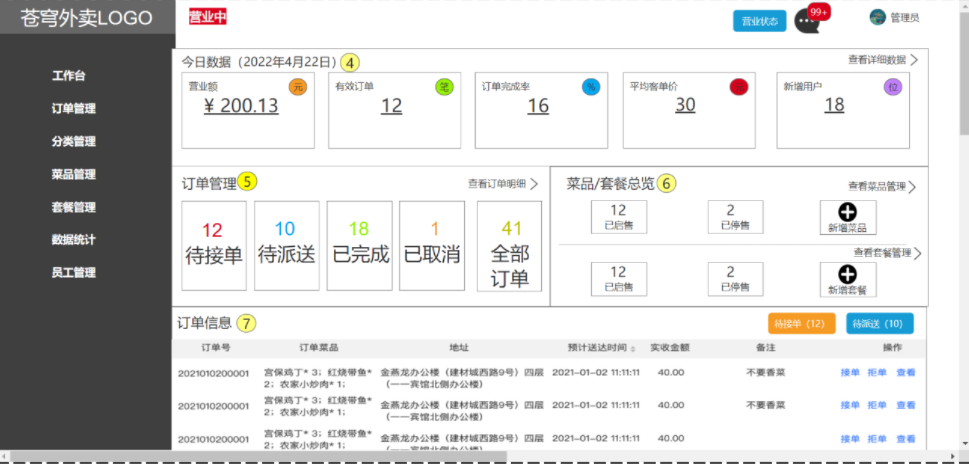Image resolution: width=969 pixels, height=464 pixels.
Task: Click the 新增用户 value 18
Action: [834, 105]
